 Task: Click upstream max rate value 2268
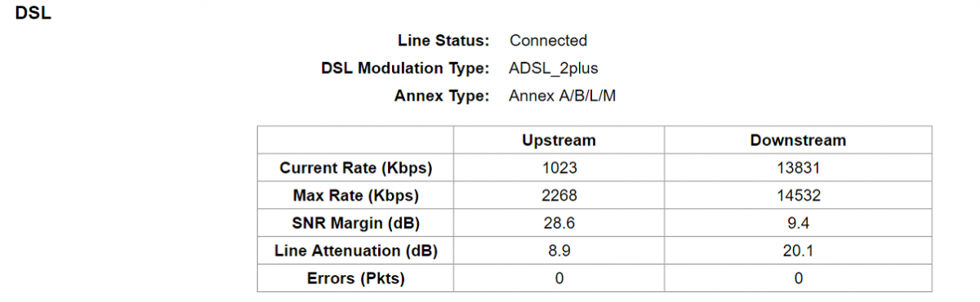(x=559, y=196)
